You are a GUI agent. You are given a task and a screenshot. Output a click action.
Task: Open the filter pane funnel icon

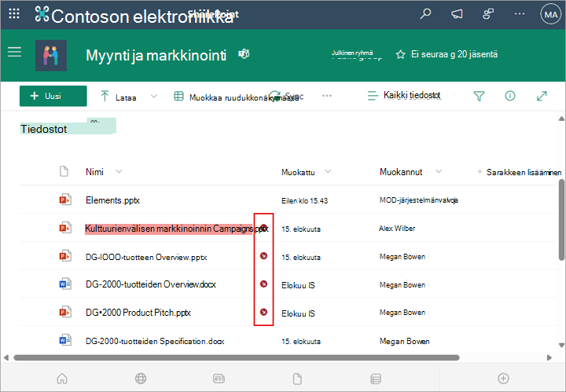tap(479, 96)
